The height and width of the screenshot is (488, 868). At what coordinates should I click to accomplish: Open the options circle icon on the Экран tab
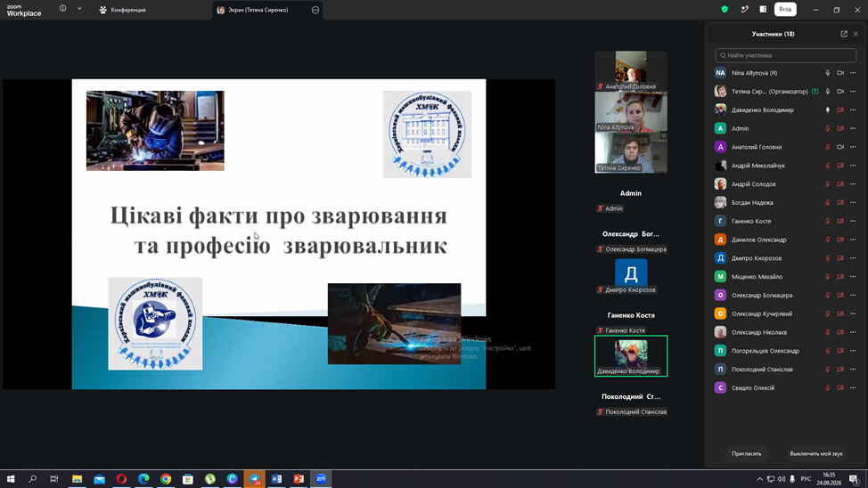pyautogui.click(x=315, y=10)
